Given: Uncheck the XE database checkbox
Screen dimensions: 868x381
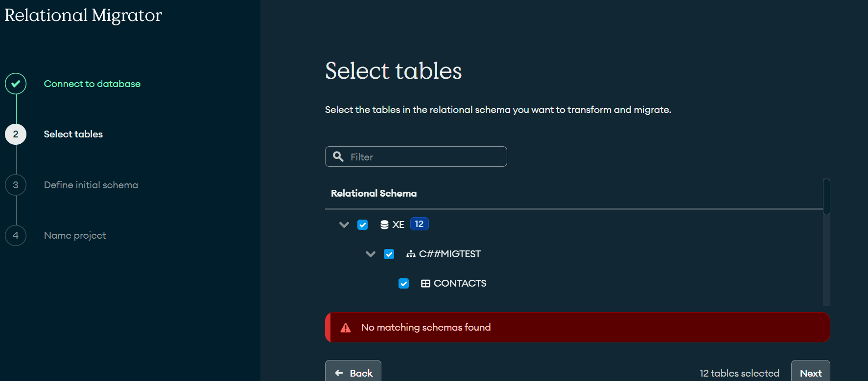Looking at the screenshot, I should tap(362, 224).
